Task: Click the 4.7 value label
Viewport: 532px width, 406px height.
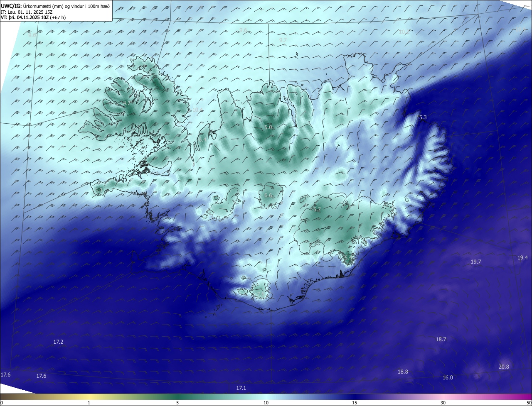Action: tap(126, 103)
